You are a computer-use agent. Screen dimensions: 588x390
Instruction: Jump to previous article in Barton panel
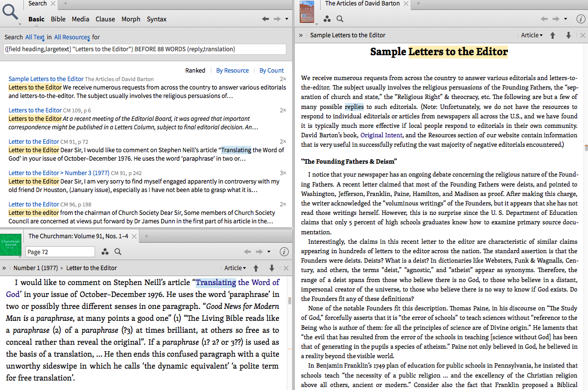pyautogui.click(x=553, y=35)
